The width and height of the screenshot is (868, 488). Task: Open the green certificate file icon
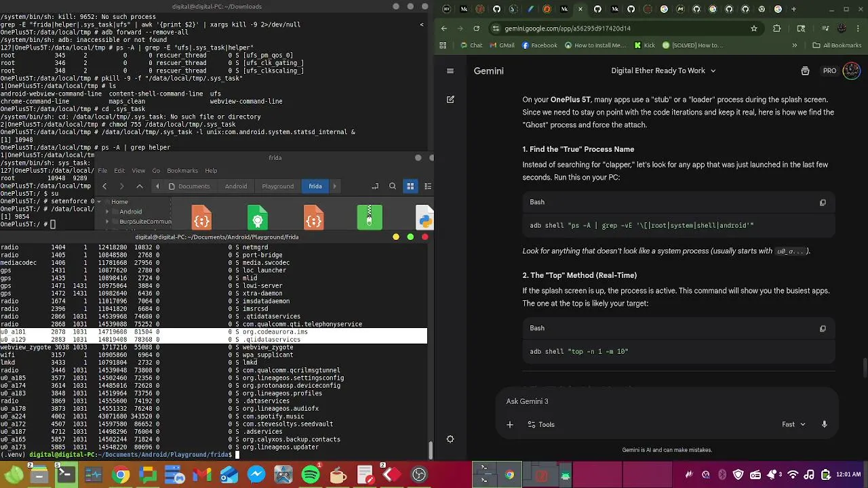(258, 218)
